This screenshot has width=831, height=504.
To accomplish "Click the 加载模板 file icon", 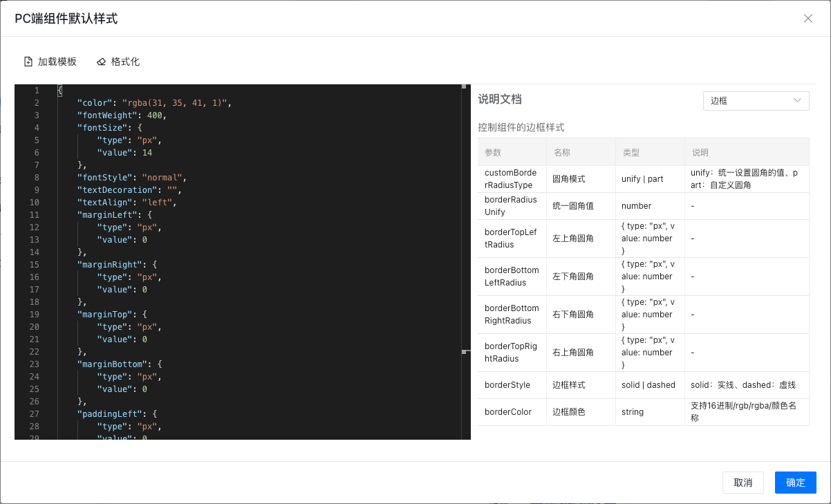I will [x=28, y=62].
